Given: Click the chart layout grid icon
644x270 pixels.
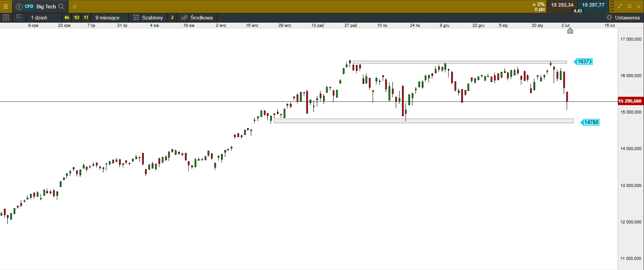Looking at the screenshot, I should pos(19,17).
